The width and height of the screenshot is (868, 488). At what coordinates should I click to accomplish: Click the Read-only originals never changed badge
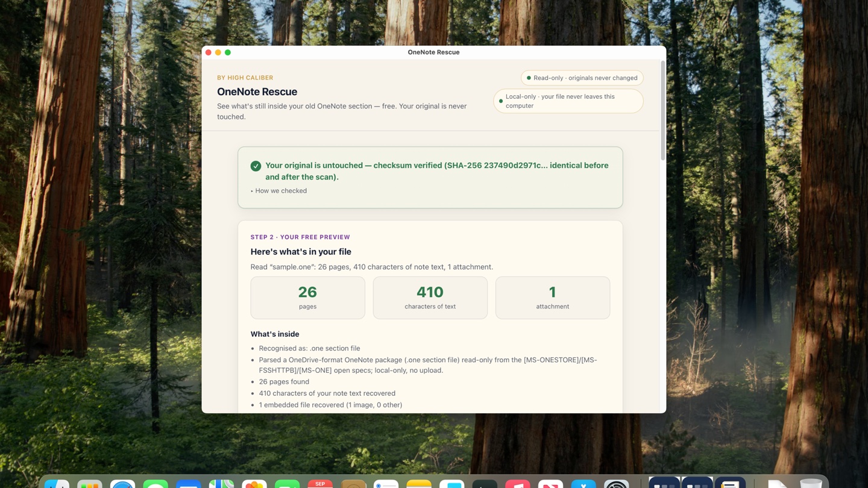582,78
